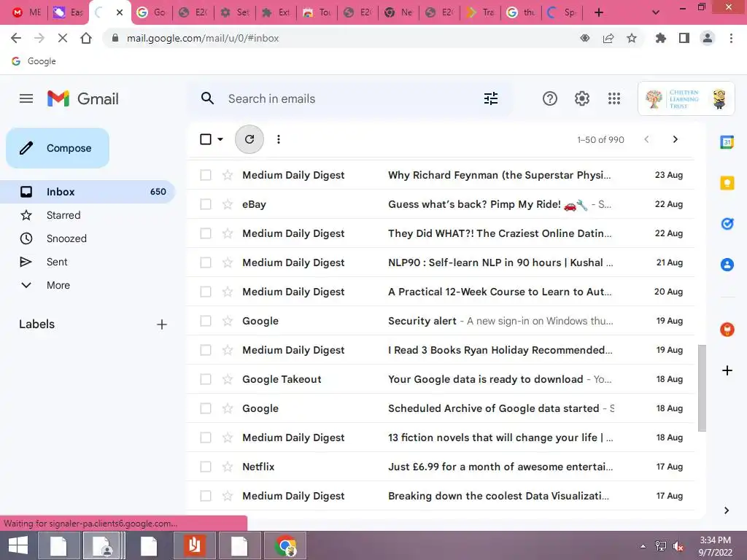Switch to the Eas browser tab
This screenshot has height=560, width=747.
68,12
